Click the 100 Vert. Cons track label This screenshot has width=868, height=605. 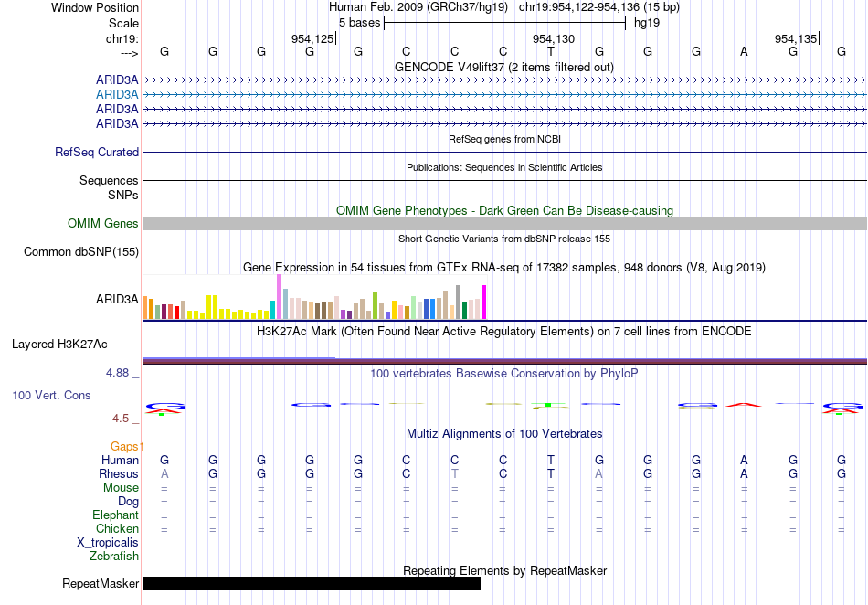[51, 395]
